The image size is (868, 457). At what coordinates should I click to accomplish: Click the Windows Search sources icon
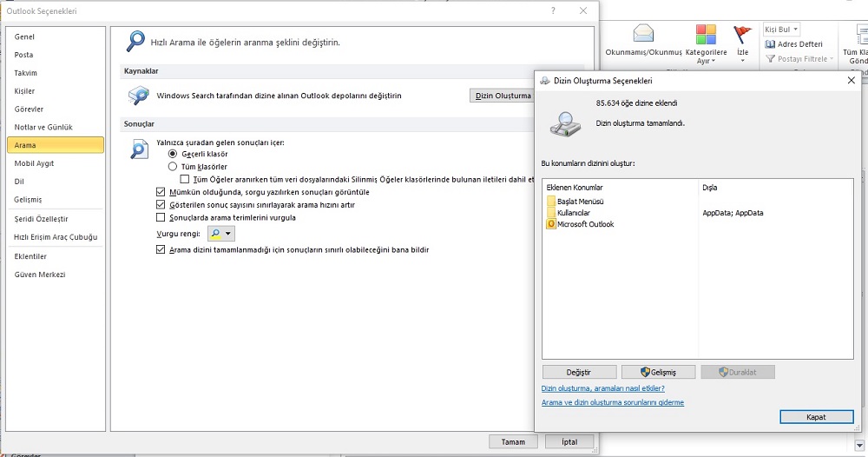click(x=138, y=96)
